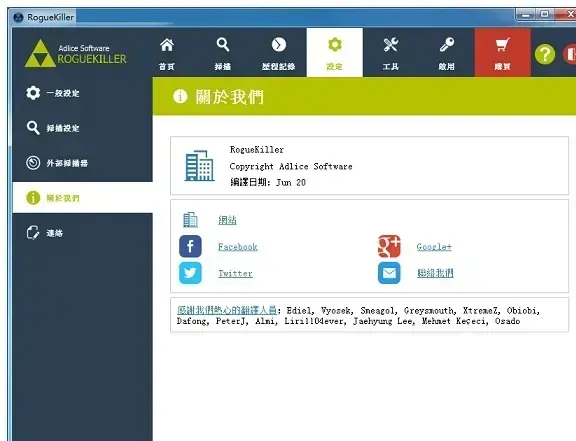Viewport: 576px width, 441px height.
Task: Open the 首頁 home tab
Action: click(167, 53)
